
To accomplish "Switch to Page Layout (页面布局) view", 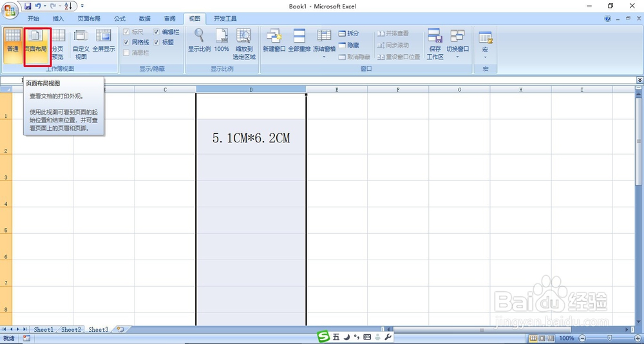I will pyautogui.click(x=37, y=46).
